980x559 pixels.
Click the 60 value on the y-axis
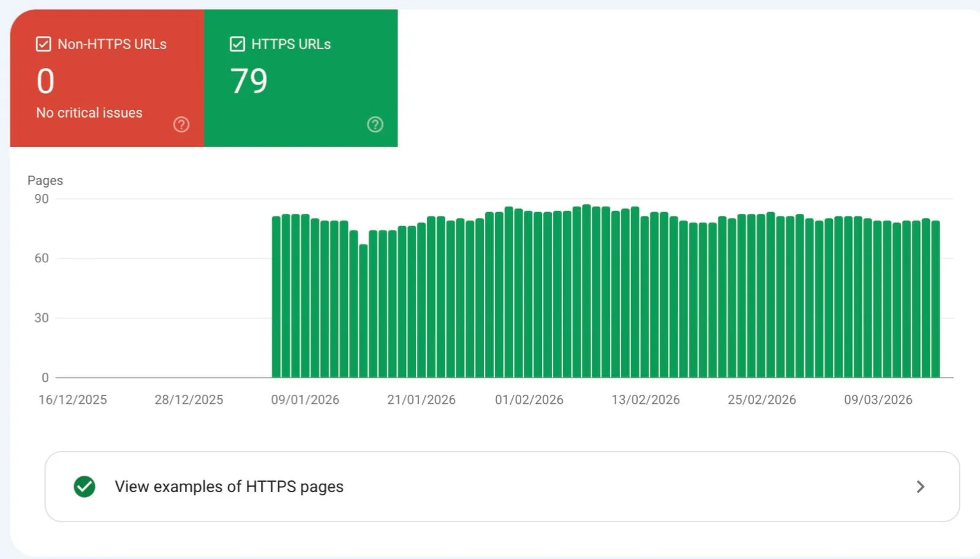tap(42, 258)
